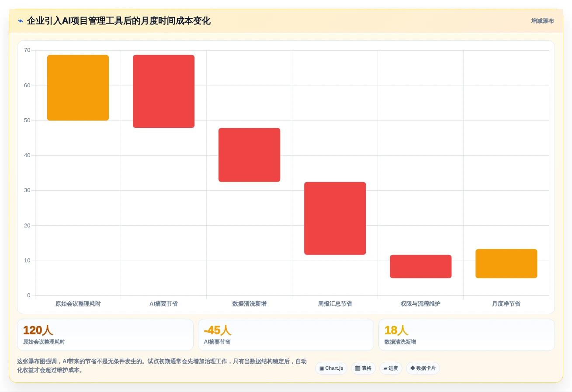Click the red 数据清洗新增 waterfall bar
The image size is (572, 392).
(x=249, y=155)
